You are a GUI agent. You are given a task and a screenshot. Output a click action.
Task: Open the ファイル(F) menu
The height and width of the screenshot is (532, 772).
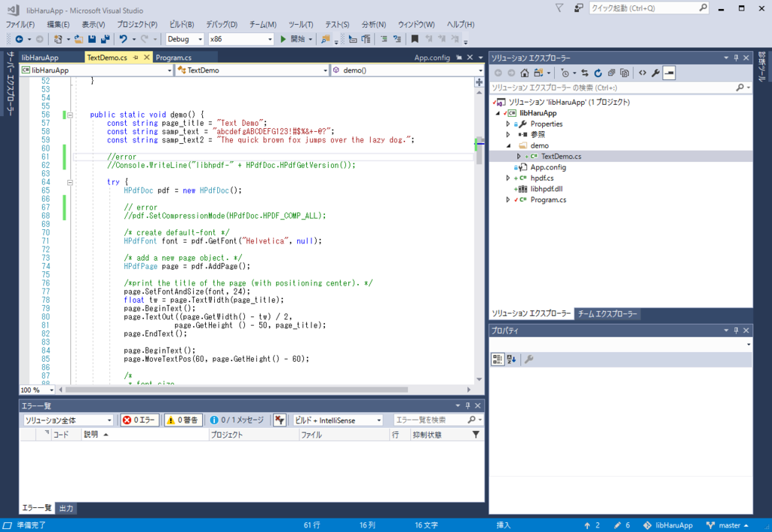coord(20,24)
